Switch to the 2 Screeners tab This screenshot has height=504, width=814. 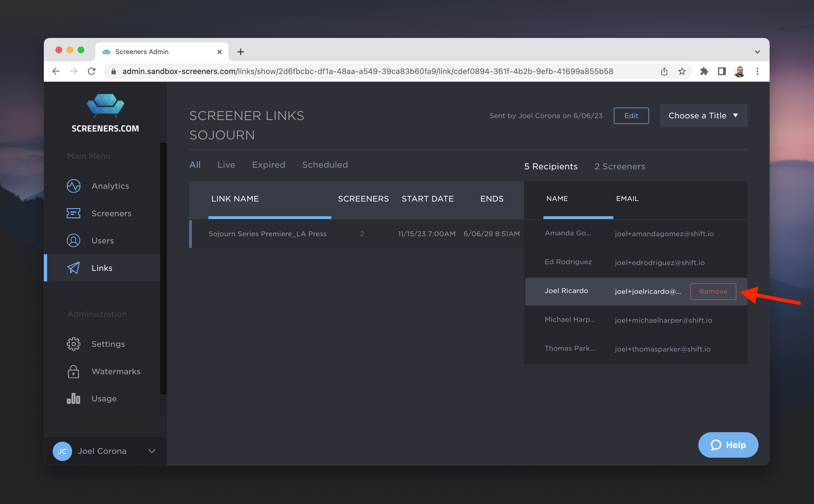620,166
